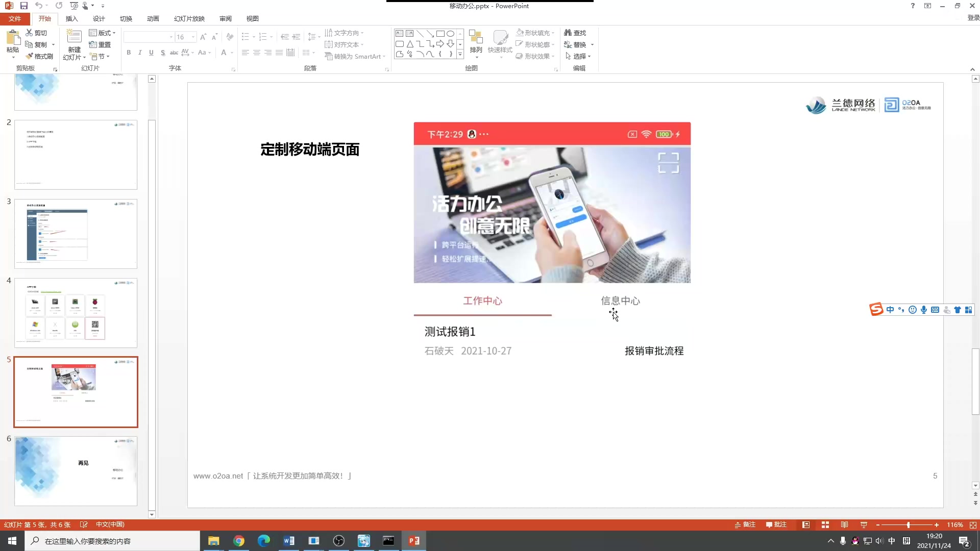Switch to the Animations (动画) tab

[153, 18]
